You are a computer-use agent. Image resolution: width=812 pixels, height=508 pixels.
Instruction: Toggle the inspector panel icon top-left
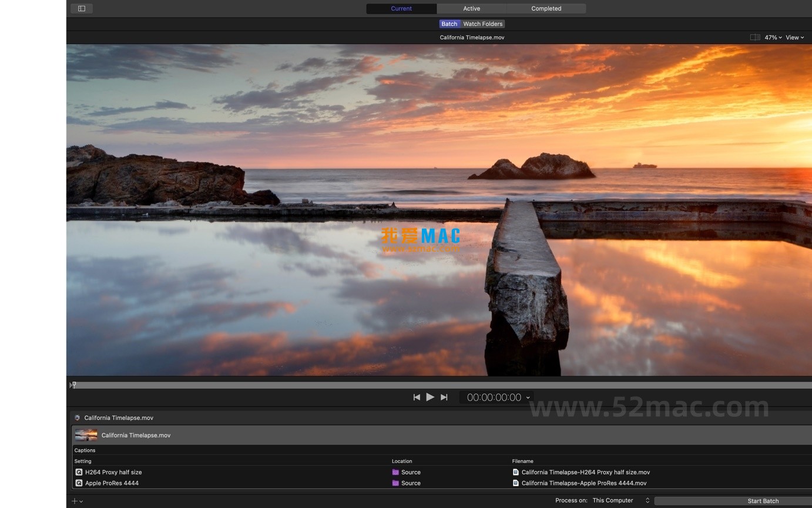(x=81, y=8)
